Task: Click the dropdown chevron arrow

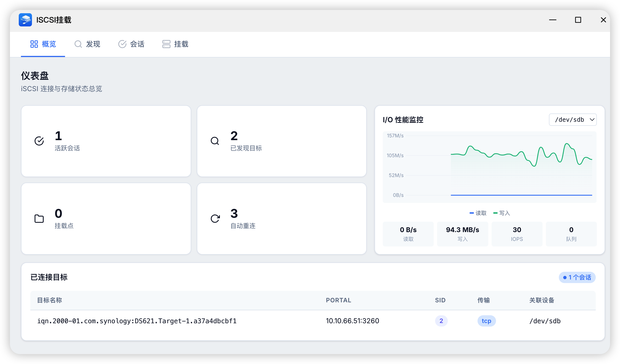Action: pos(592,120)
